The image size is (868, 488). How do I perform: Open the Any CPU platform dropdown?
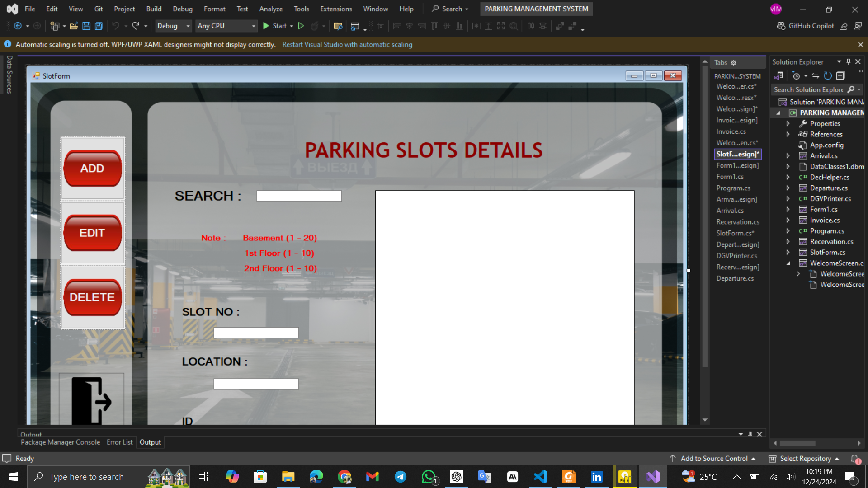click(226, 26)
